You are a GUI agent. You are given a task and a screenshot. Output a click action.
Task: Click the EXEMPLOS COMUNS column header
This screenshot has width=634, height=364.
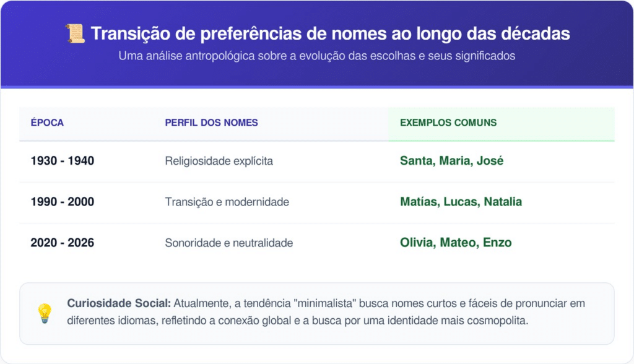pyautogui.click(x=448, y=123)
